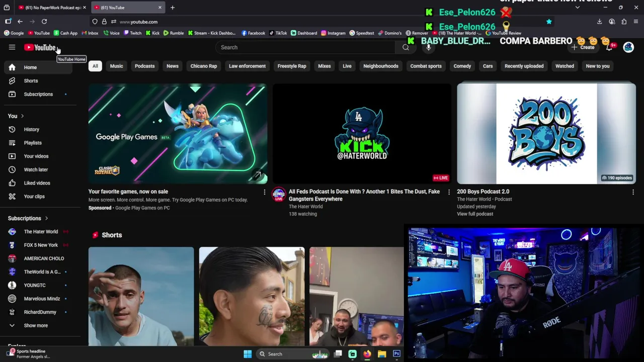Open the Create button menu
This screenshot has width=644, height=362.
point(583,47)
